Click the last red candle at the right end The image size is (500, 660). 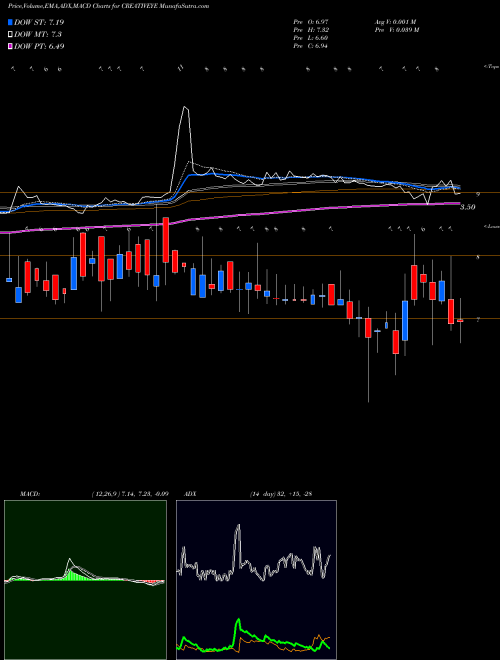[x=460, y=321]
